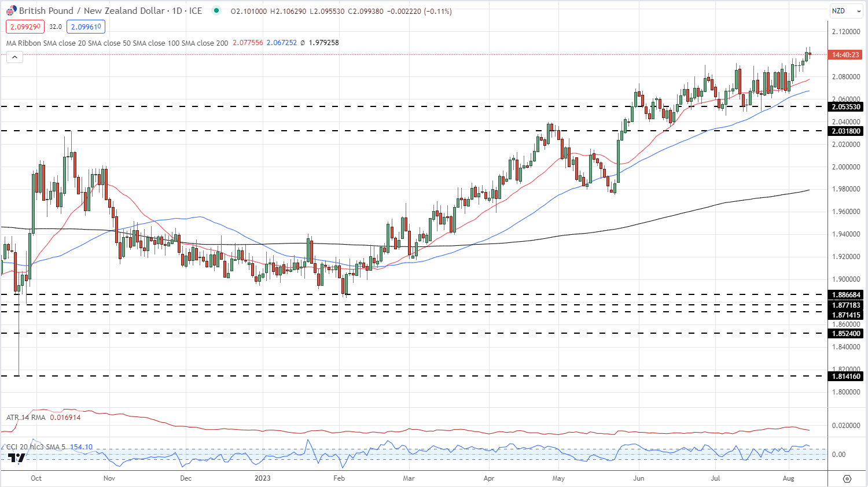868x487 pixels.
Task: Select horizontal line label 1.886684
Action: [x=846, y=295]
